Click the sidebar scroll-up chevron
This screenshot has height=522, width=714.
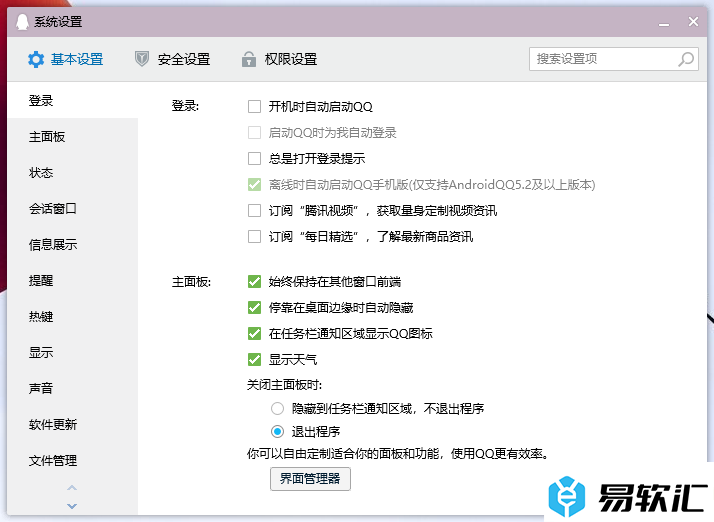(x=72, y=488)
